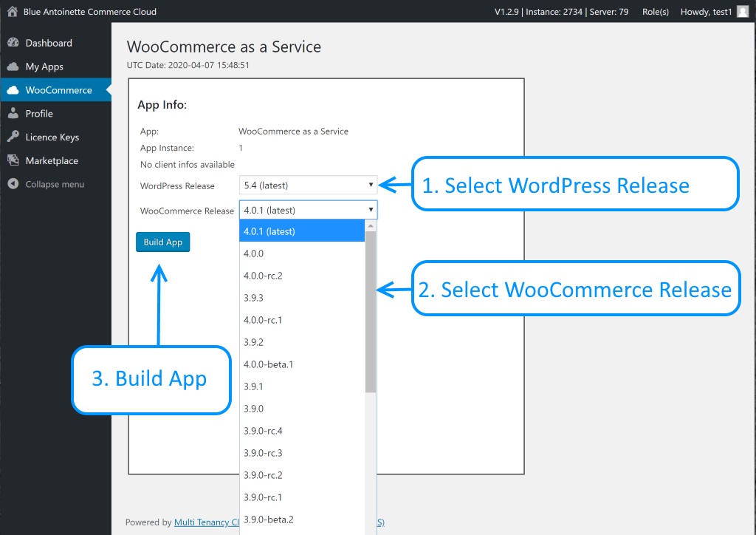756x535 pixels.
Task: Click the release list scroll-up arrow
Action: (371, 226)
